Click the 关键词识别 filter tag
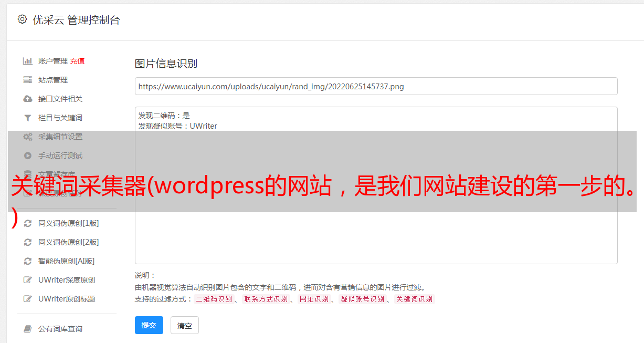This screenshot has height=343, width=644. click(415, 299)
